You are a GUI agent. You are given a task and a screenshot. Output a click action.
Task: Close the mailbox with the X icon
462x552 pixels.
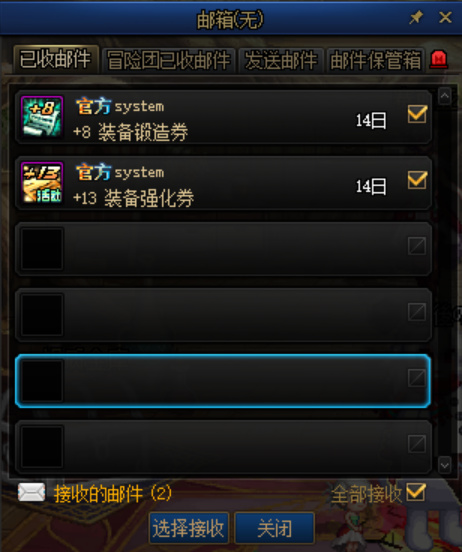(x=445, y=17)
